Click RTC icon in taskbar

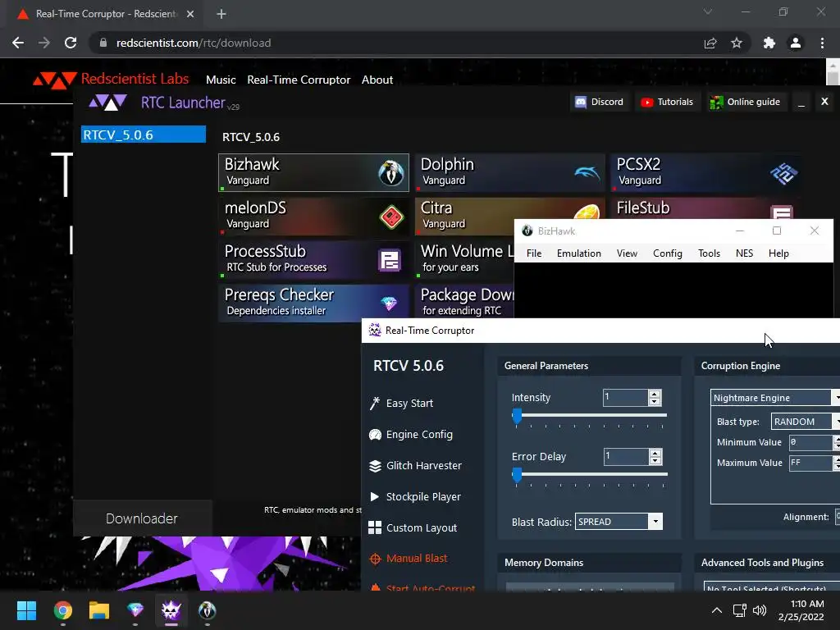coord(171,610)
